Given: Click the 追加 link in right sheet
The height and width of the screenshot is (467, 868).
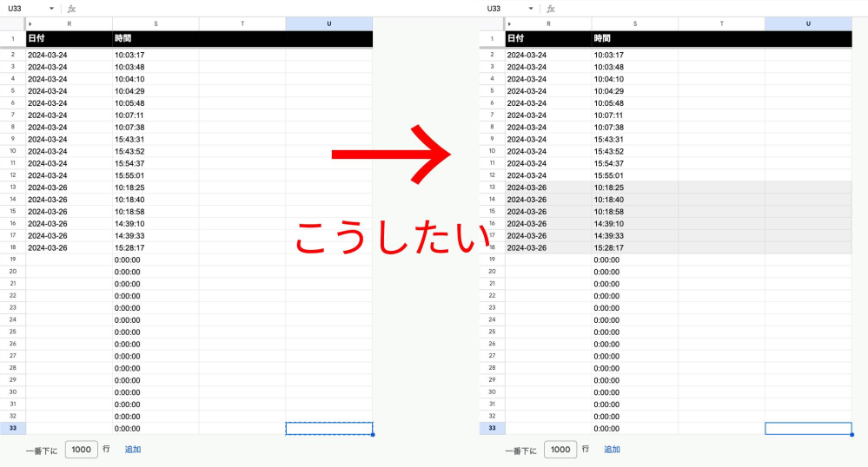Looking at the screenshot, I should point(612,450).
